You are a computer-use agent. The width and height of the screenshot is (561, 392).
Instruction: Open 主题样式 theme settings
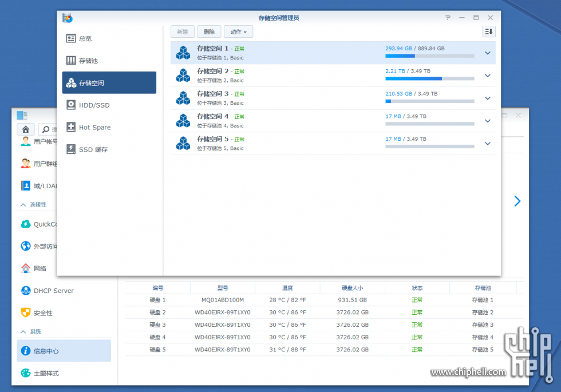[x=64, y=373]
